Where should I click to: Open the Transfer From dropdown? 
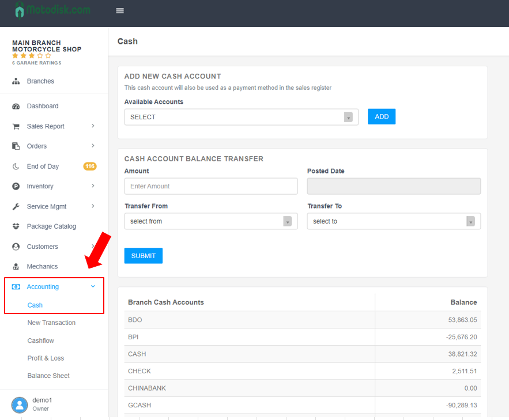point(210,221)
